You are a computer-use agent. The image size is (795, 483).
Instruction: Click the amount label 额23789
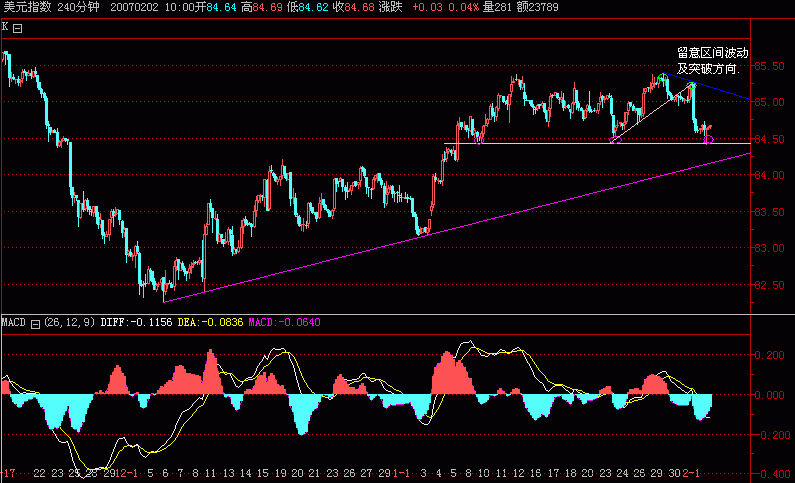[x=537, y=7]
